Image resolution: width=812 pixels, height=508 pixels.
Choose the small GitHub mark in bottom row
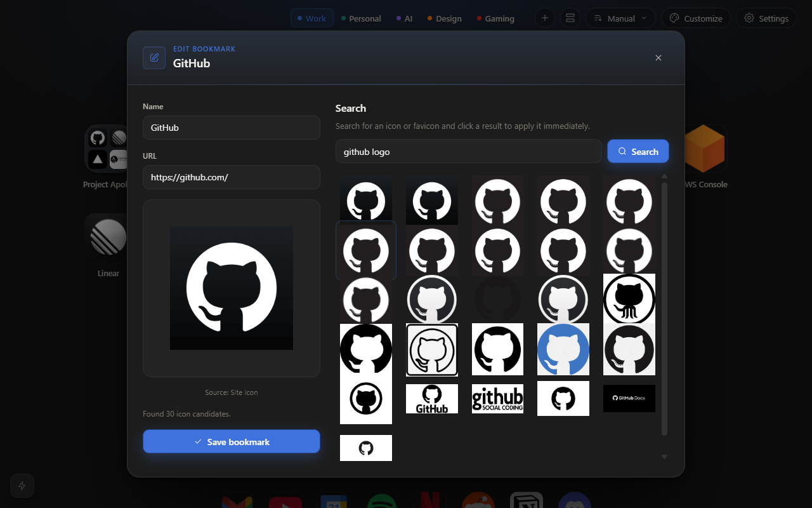(366, 448)
